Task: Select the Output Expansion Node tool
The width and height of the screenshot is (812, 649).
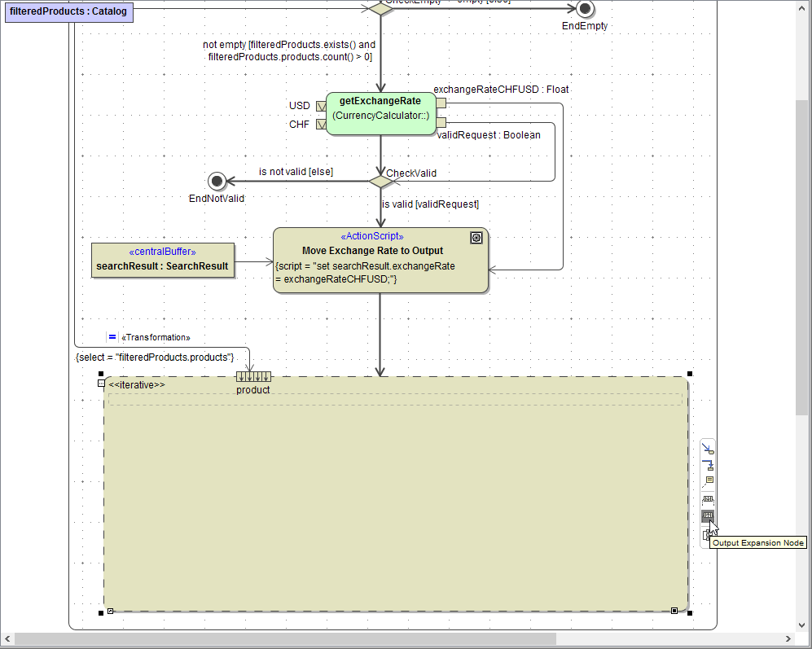Action: click(x=707, y=515)
